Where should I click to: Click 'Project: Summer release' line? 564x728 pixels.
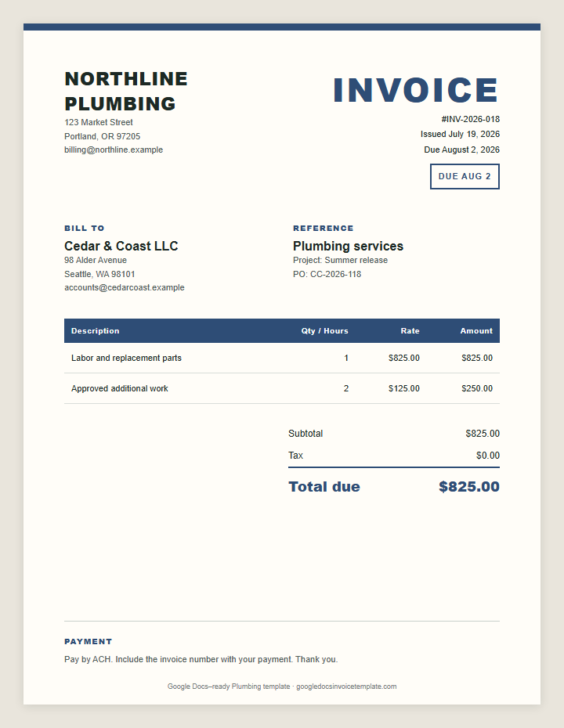[340, 260]
